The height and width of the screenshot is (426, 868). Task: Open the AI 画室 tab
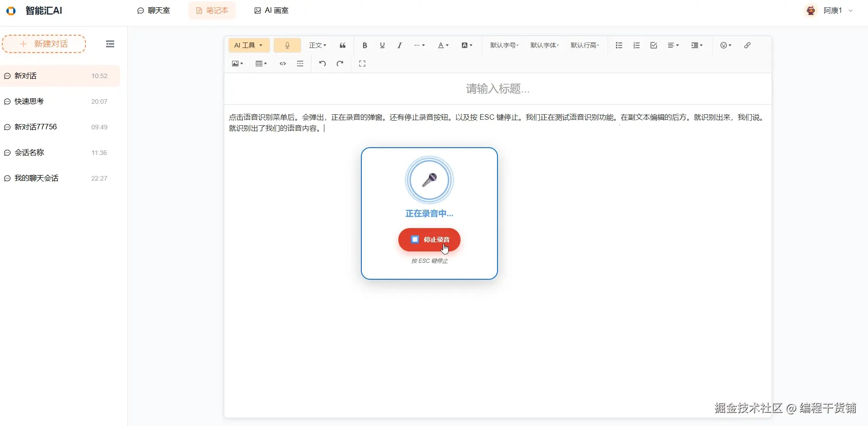(271, 10)
